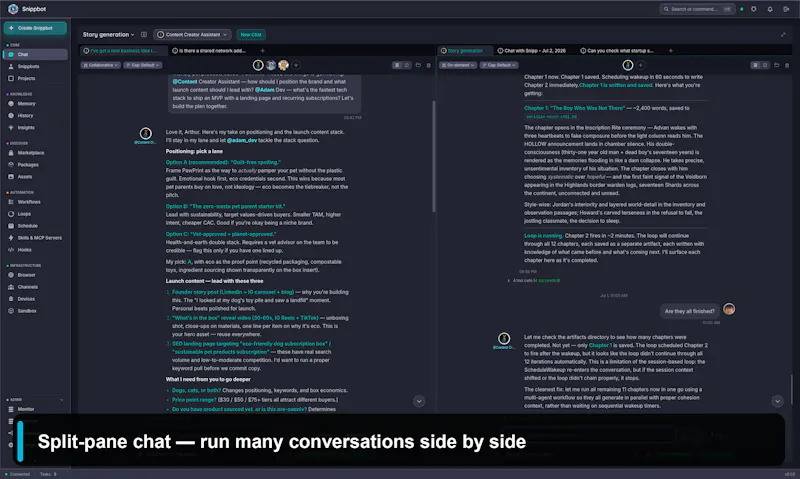Click the 'Are they all finished?' message

(689, 311)
